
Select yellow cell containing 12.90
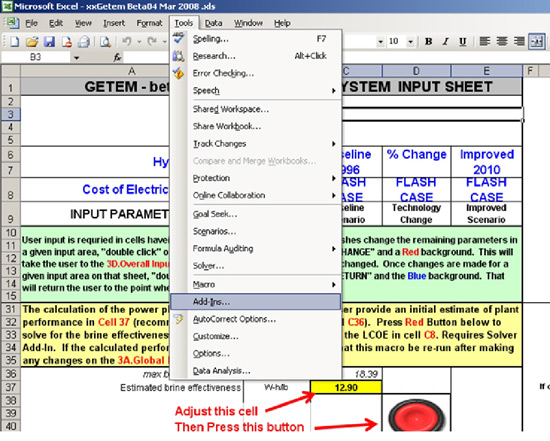pyautogui.click(x=346, y=387)
